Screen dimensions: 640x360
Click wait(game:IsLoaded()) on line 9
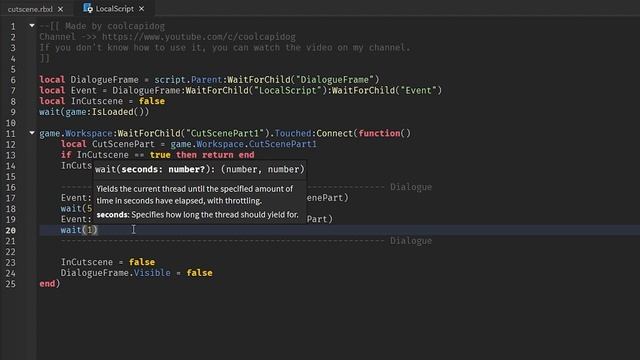pos(94,111)
